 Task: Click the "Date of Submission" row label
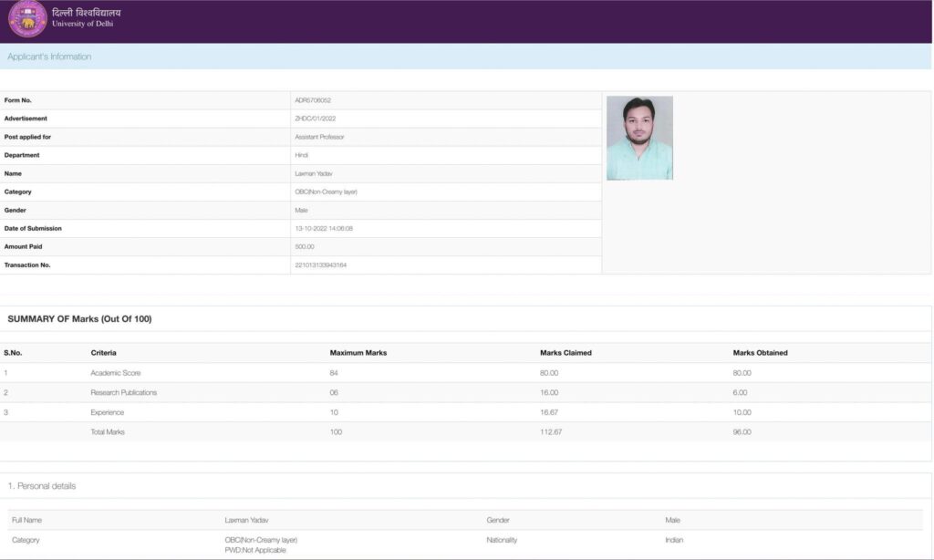[33, 229]
